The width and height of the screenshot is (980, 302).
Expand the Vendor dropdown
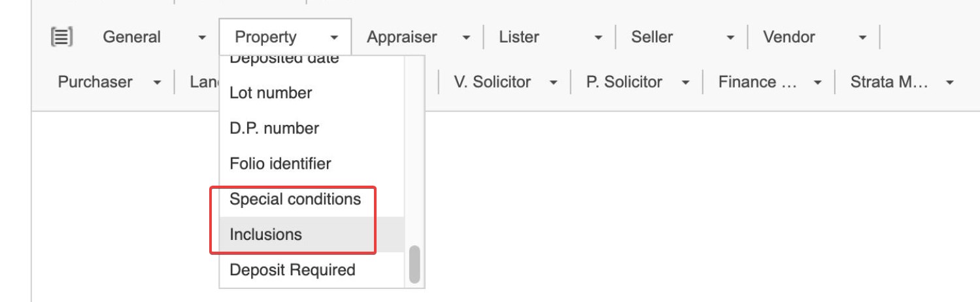coord(814,37)
